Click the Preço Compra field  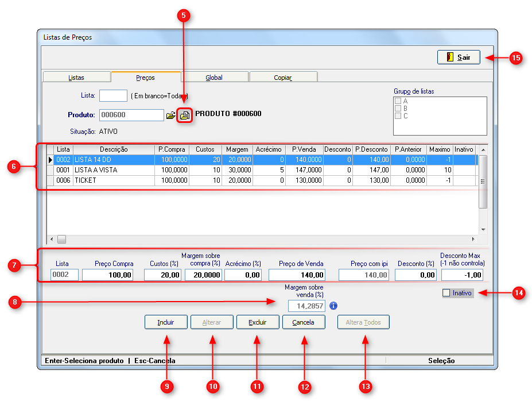click(x=107, y=275)
